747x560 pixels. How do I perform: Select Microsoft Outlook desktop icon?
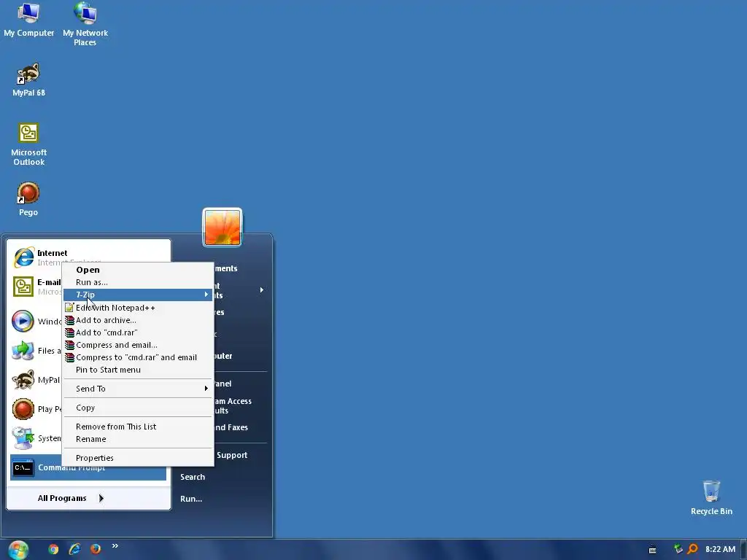coord(28,144)
